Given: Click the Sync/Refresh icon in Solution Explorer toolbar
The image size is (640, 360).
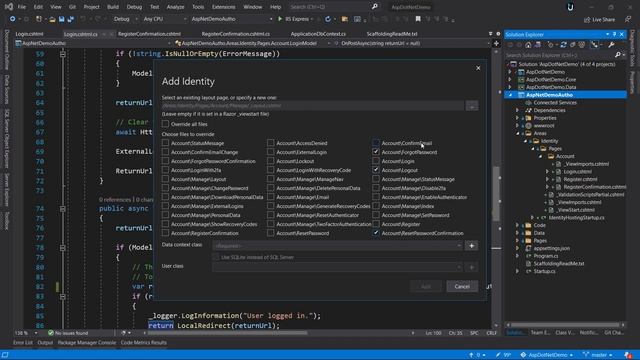Looking at the screenshot, I should (x=563, y=45).
